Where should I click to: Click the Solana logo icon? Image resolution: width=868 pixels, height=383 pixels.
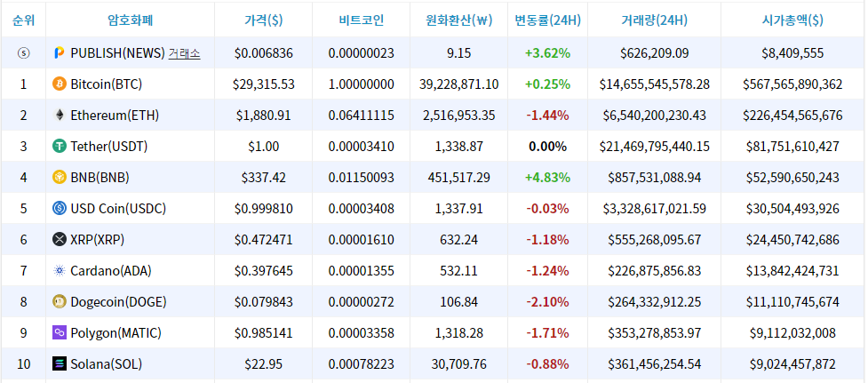coord(60,363)
